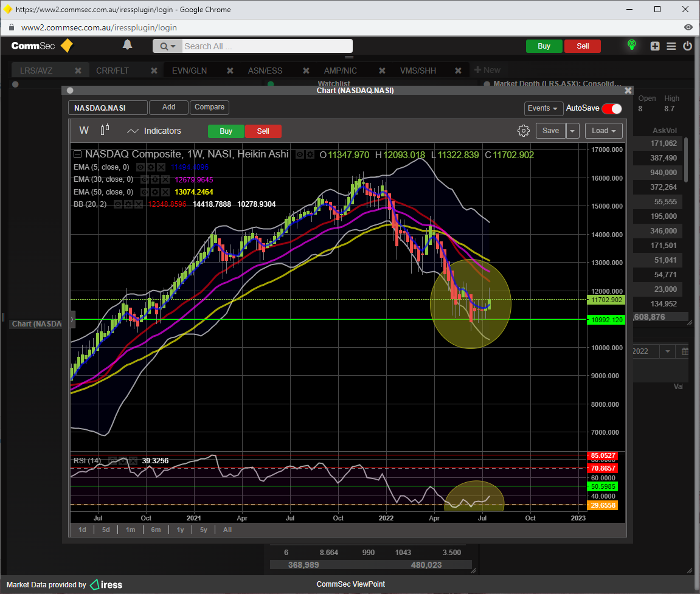
Task: Switch to the EVN/GLN tab
Action: point(189,71)
